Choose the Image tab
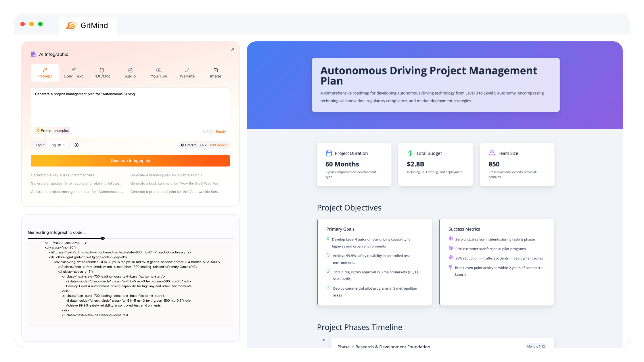Image resolution: width=644 pixels, height=362 pixels. coord(216,73)
